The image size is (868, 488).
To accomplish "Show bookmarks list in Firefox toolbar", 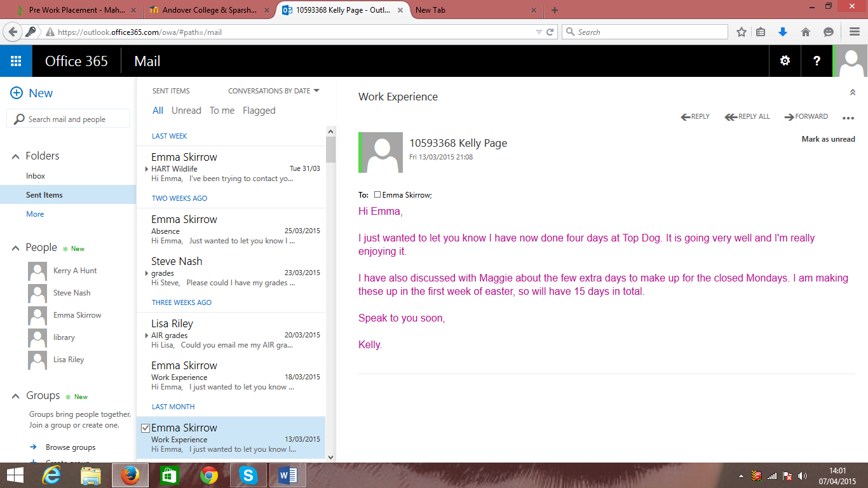I will (x=761, y=32).
